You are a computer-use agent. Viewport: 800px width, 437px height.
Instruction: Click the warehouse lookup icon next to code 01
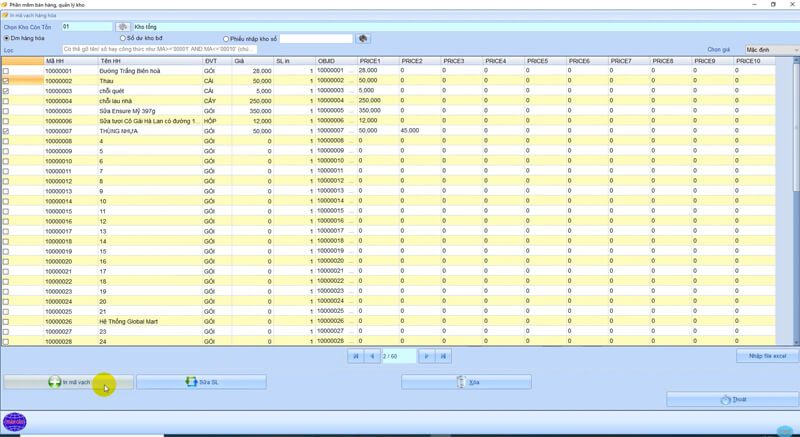pos(123,27)
